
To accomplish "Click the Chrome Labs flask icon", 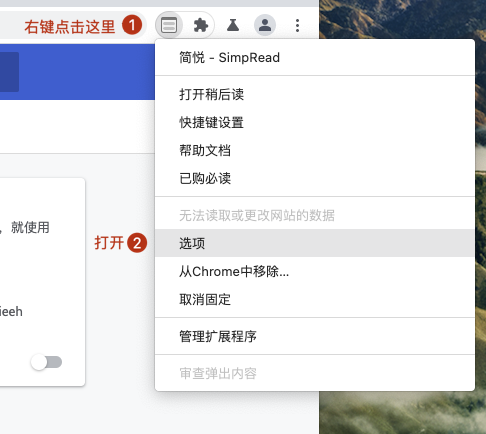I will click(x=233, y=25).
